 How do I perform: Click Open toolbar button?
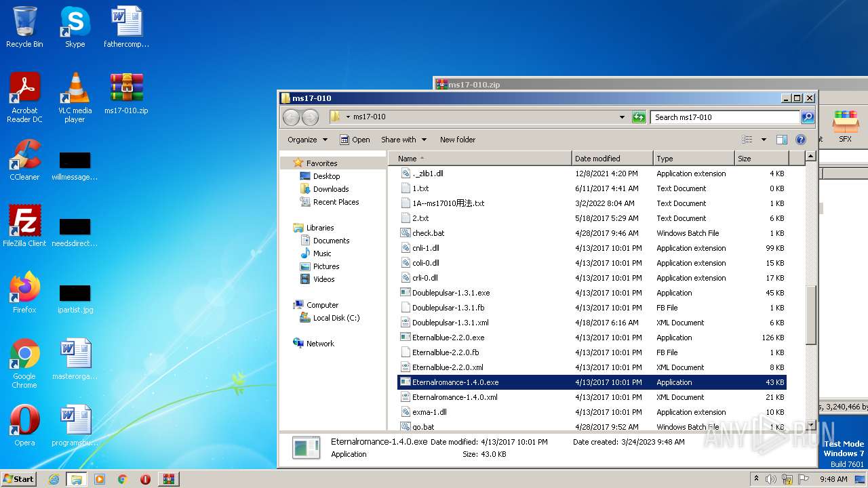(355, 140)
